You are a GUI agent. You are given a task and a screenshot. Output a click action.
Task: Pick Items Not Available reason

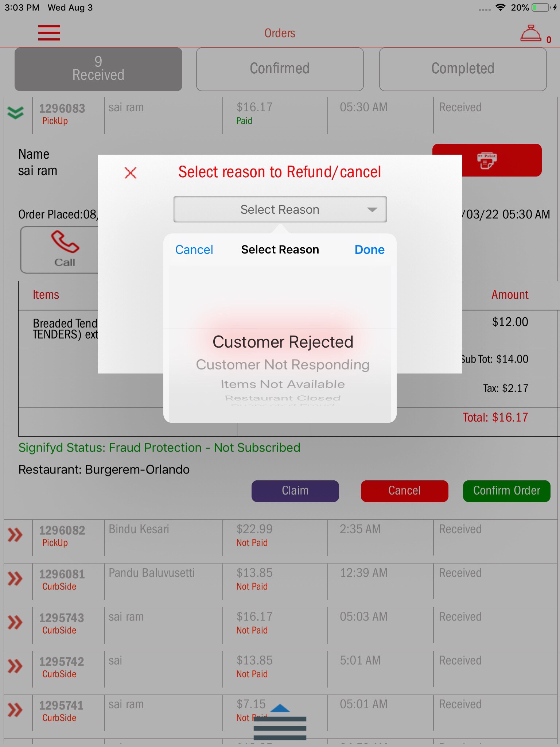pos(283,384)
